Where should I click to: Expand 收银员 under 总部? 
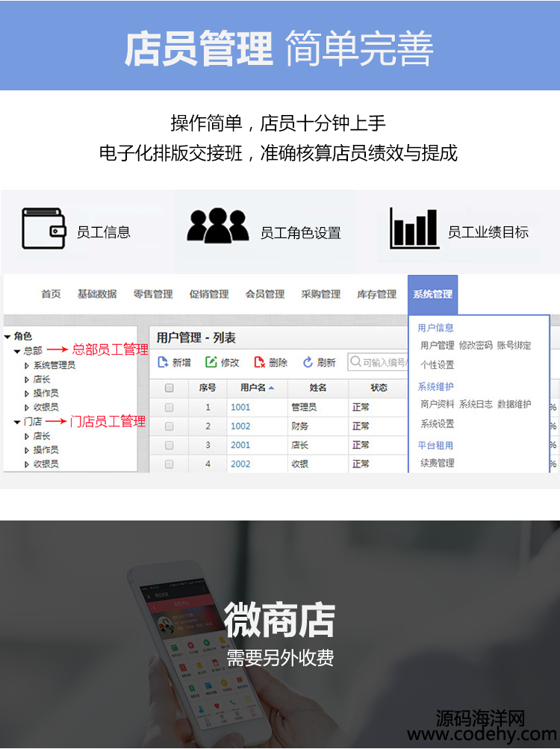(27, 408)
